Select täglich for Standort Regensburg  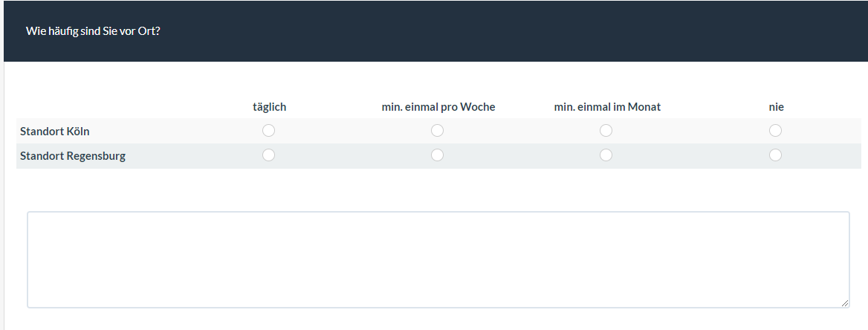(269, 155)
